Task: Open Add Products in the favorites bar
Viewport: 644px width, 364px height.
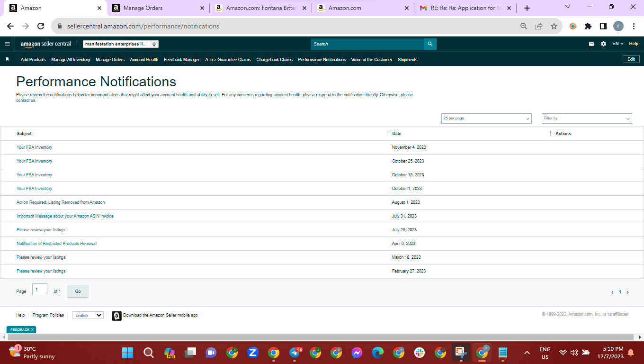Action: (x=33, y=60)
